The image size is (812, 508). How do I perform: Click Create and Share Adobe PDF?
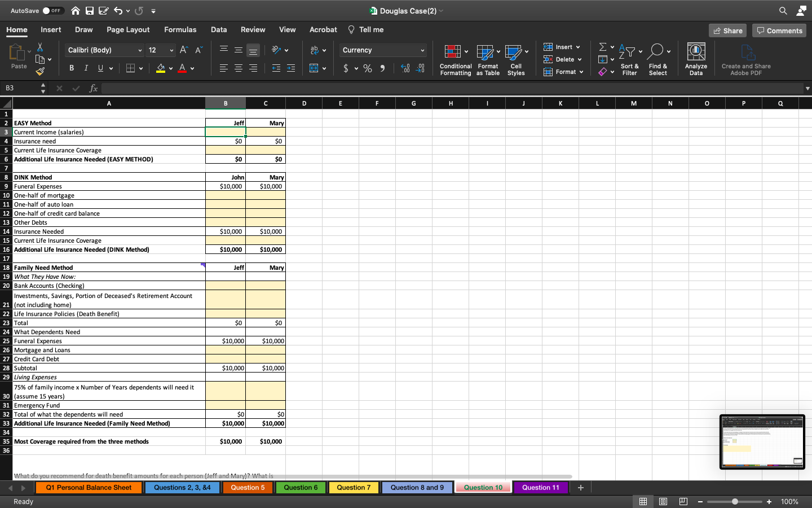point(746,59)
